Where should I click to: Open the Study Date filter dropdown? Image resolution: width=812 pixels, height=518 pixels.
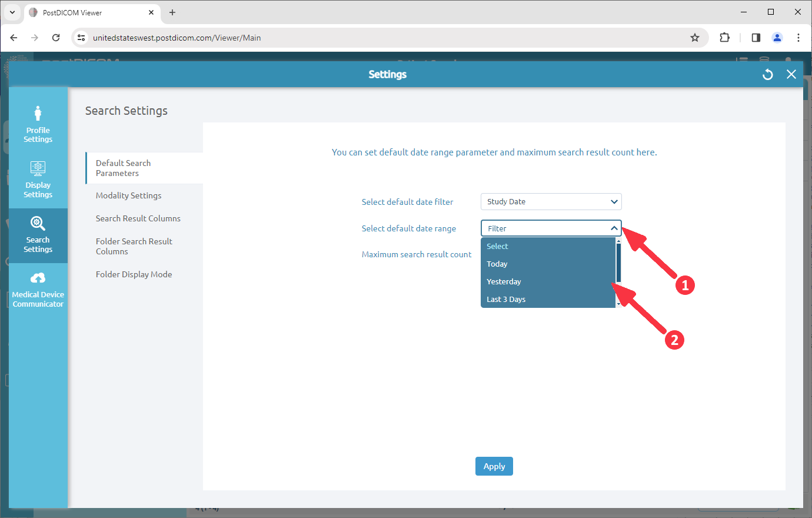tap(551, 201)
